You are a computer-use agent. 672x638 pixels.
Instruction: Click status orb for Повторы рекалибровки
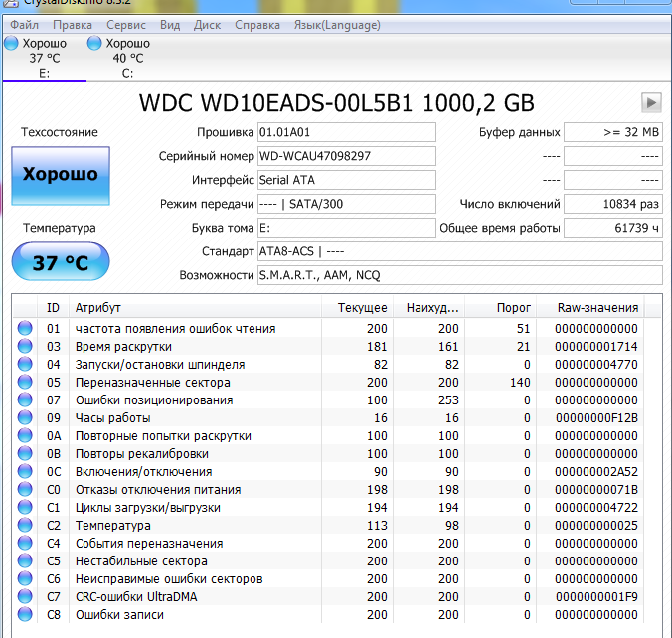pyautogui.click(x=25, y=453)
